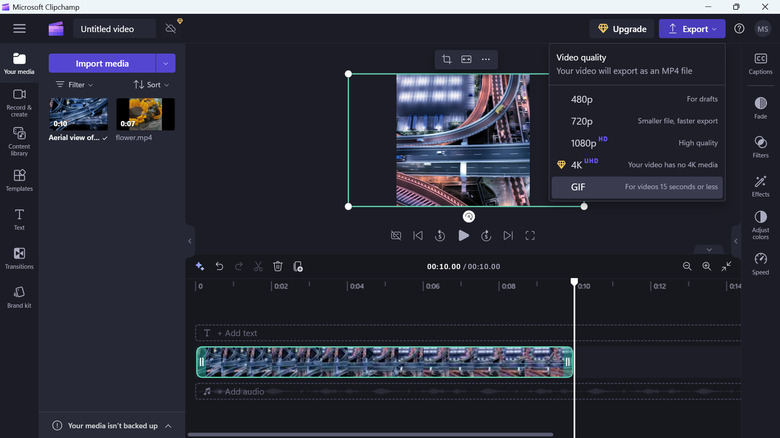
Task: Select the video clip on timeline
Action: (385, 362)
